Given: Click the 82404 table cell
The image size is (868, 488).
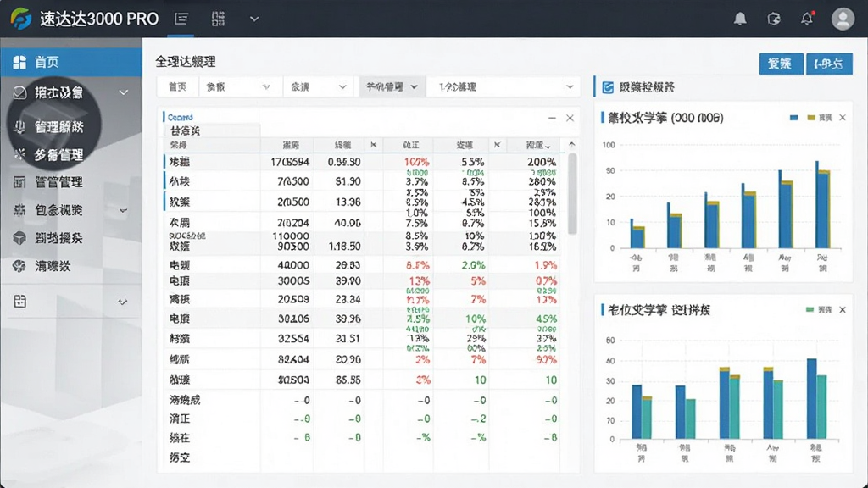Looking at the screenshot, I should click(292, 359).
